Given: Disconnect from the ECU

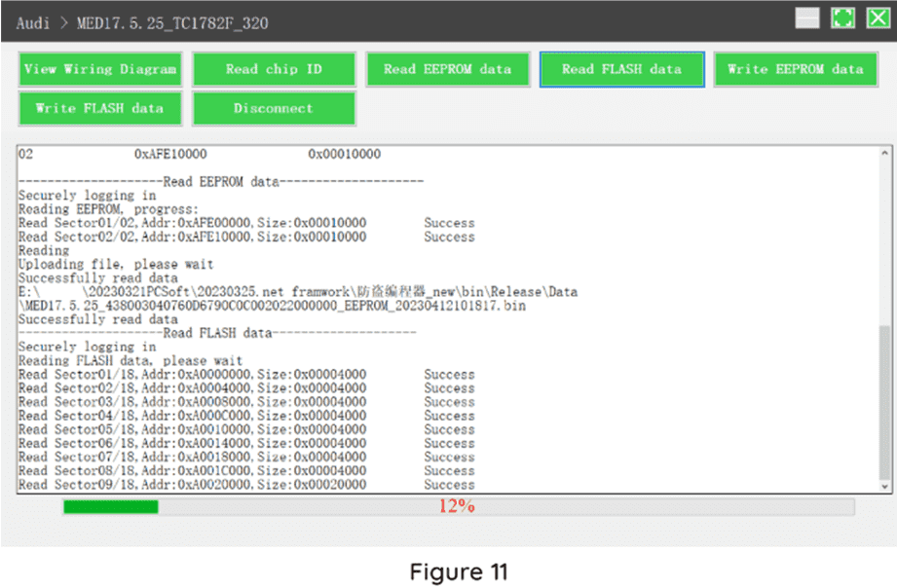Looking at the screenshot, I should [x=274, y=109].
